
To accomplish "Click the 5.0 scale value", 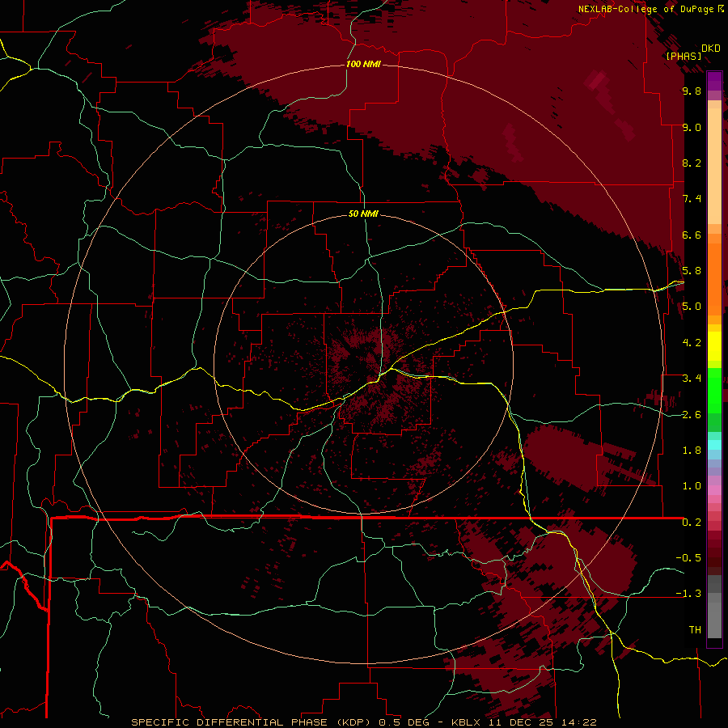I will coord(692,307).
